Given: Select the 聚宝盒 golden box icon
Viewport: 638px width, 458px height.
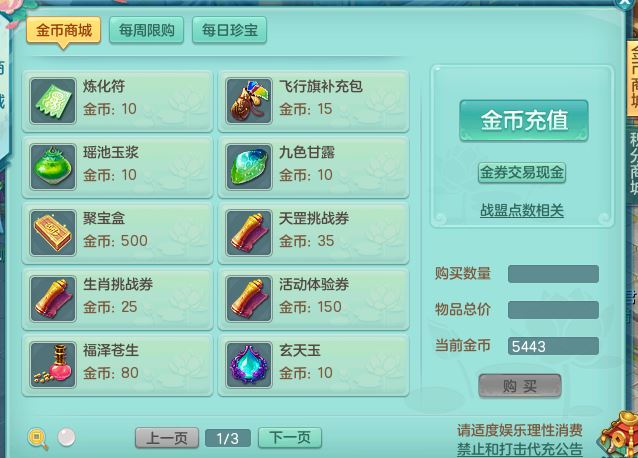Looking at the screenshot, I should (53, 233).
